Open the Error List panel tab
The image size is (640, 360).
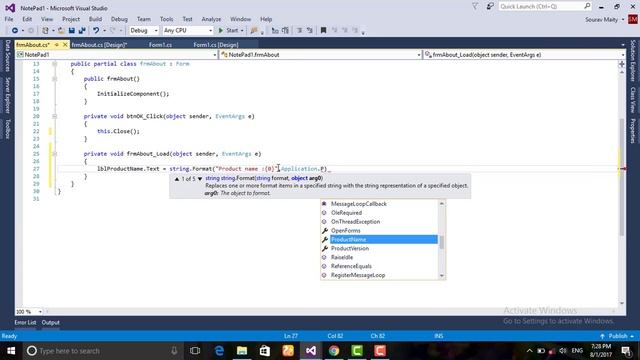(x=25, y=322)
